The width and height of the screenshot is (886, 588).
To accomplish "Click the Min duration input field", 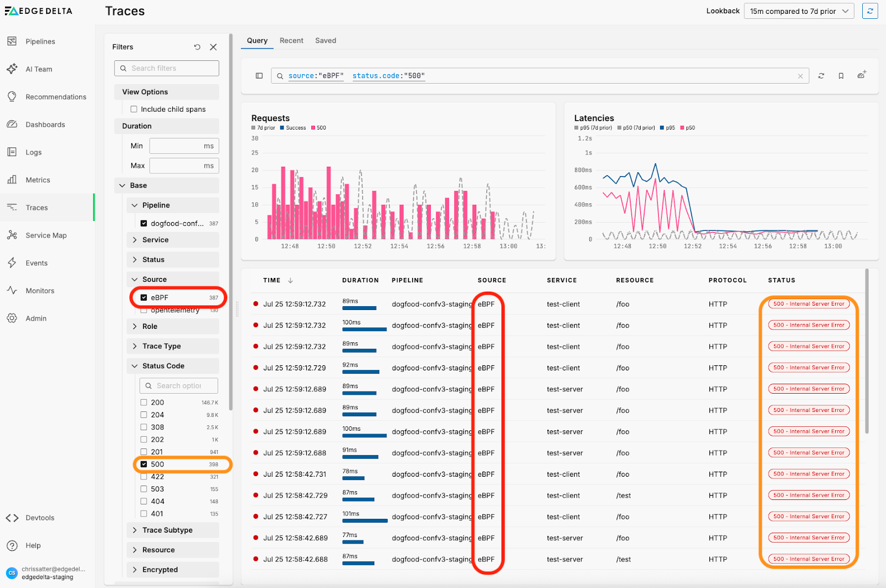I will coord(176,146).
